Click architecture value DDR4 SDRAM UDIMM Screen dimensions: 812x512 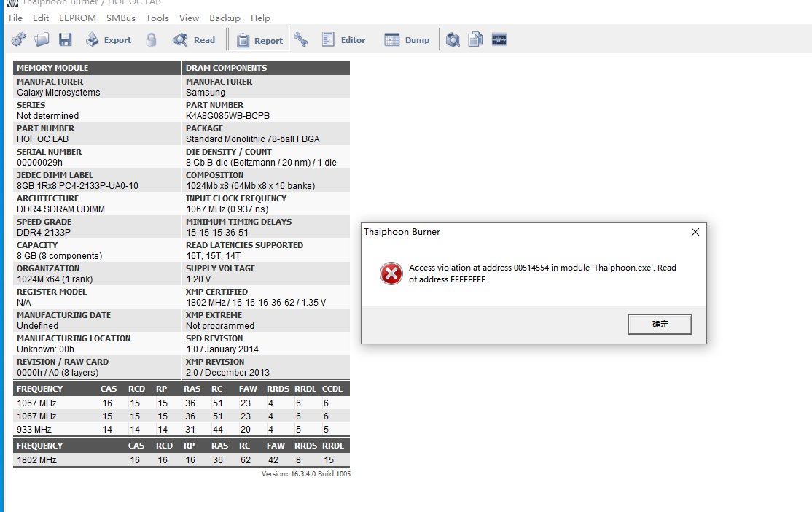pos(60,209)
